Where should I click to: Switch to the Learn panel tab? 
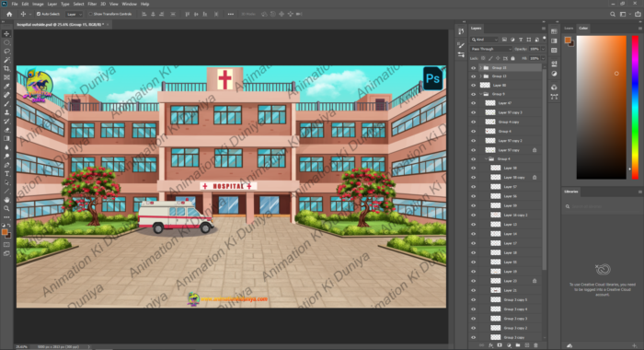coord(569,29)
